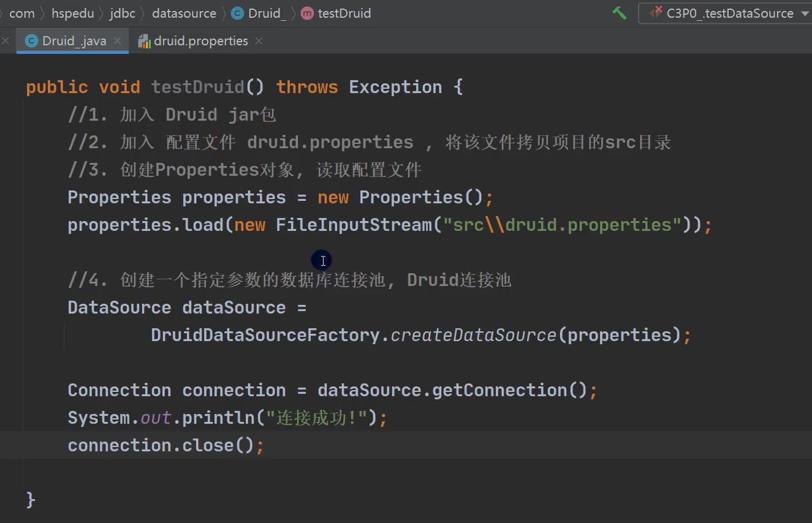
Task: Click the 'throws' keyword
Action: (307, 87)
